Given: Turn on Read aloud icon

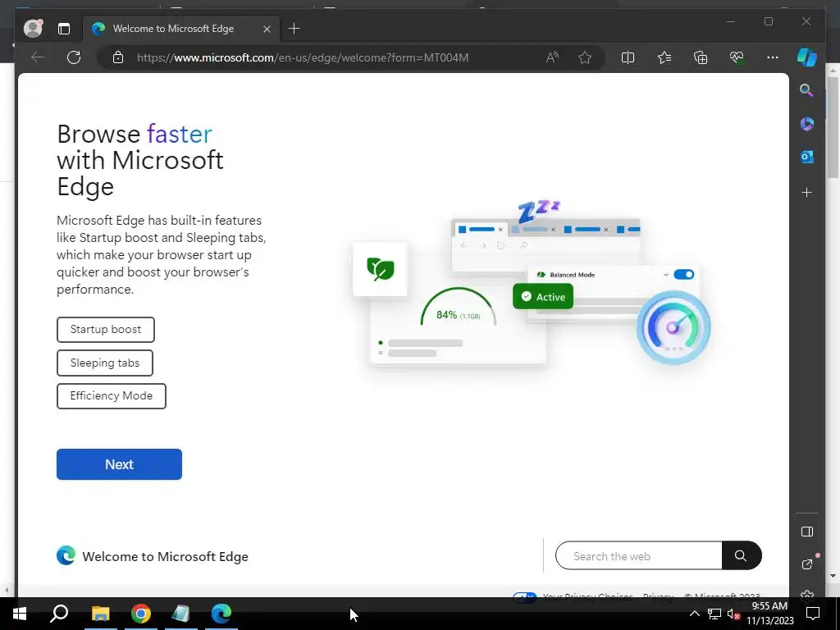Looking at the screenshot, I should [x=552, y=57].
